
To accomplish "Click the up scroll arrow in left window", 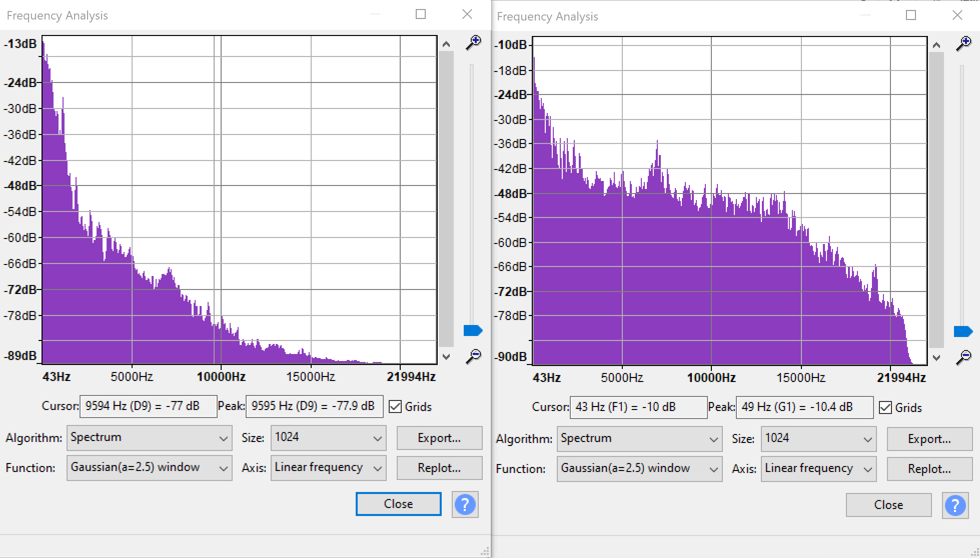I will (x=446, y=43).
